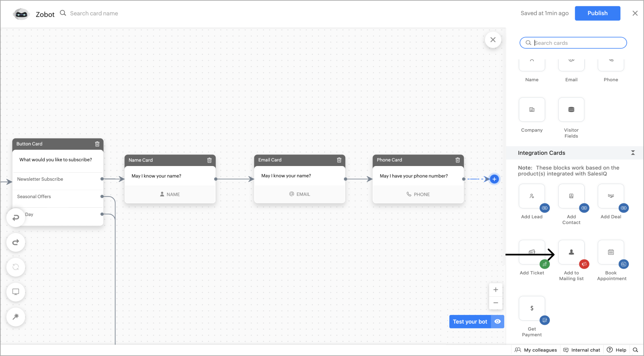Toggle bot preview eye icon
644x356 pixels.
pos(498,322)
